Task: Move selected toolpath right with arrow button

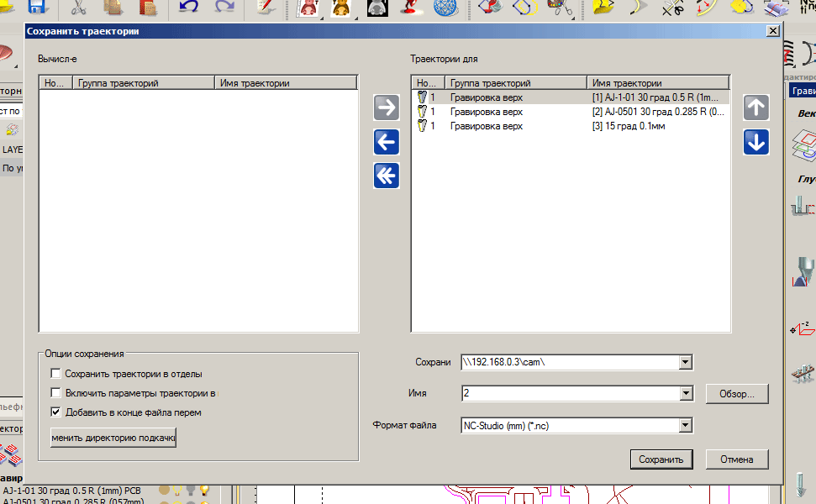Action: click(x=386, y=108)
